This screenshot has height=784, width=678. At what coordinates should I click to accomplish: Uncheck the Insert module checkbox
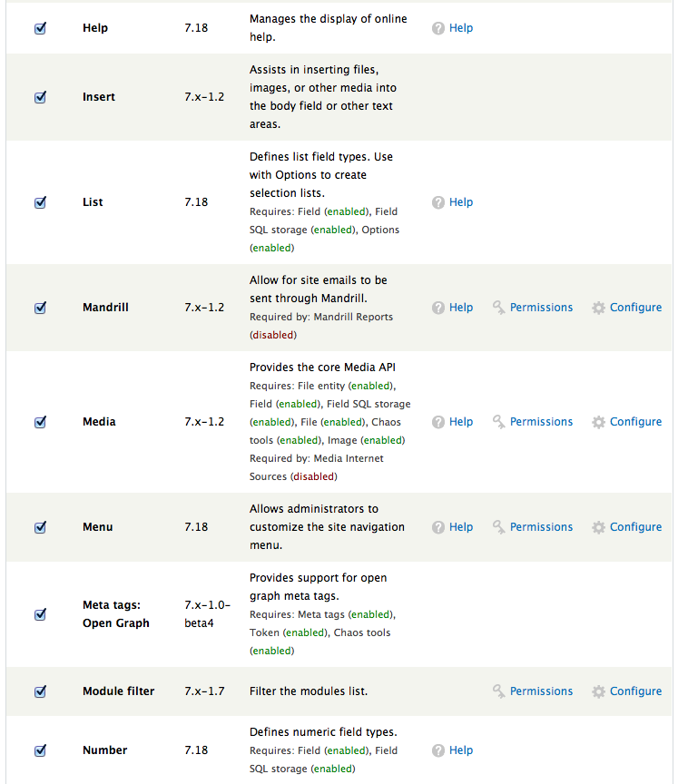pos(40,97)
